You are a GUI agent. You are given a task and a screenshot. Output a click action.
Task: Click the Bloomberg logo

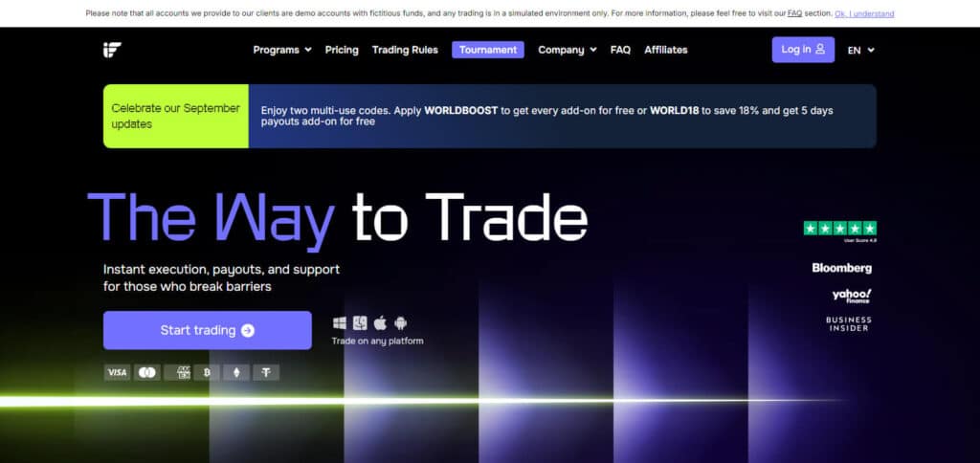pos(842,268)
